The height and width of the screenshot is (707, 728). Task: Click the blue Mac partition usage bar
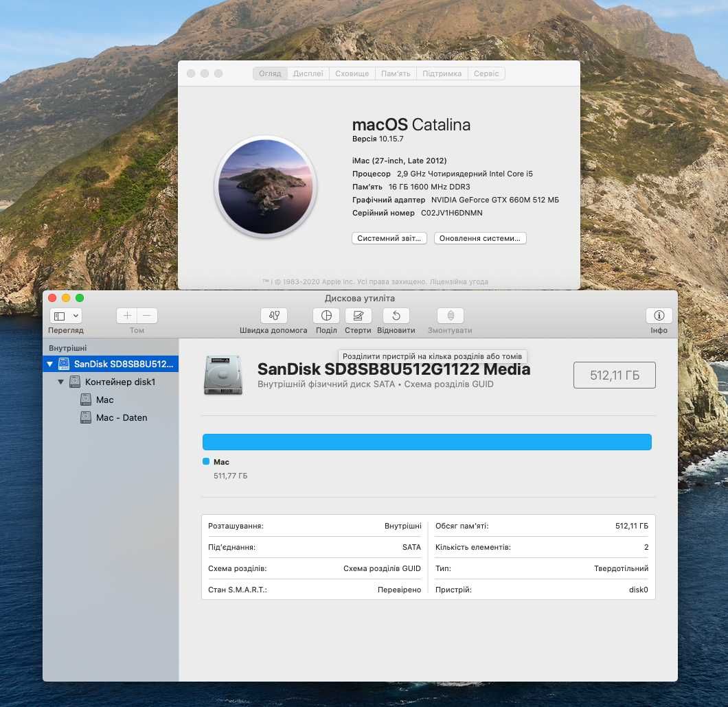[426, 441]
